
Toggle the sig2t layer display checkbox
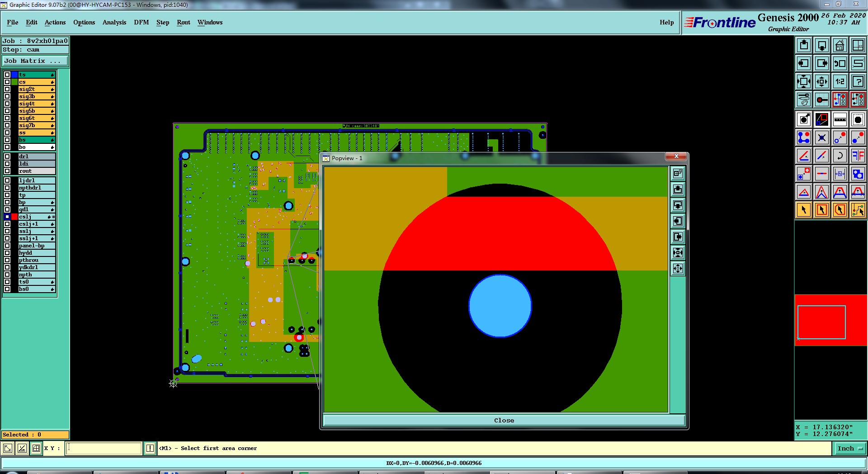pyautogui.click(x=7, y=89)
